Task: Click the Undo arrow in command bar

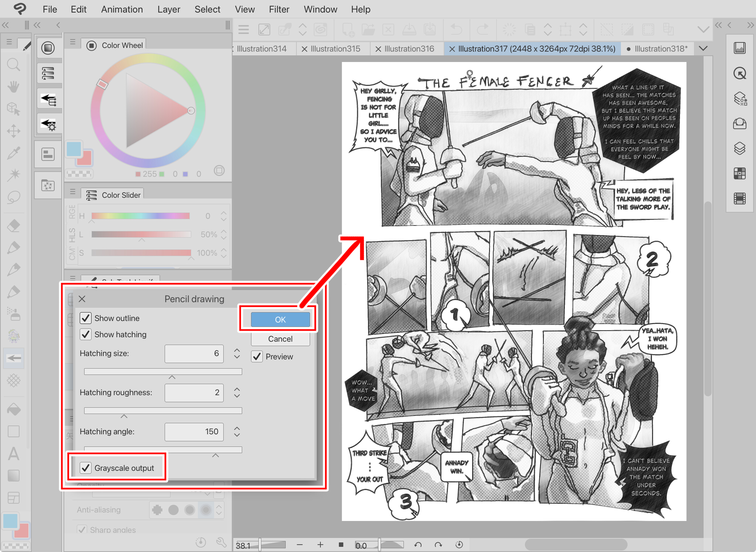Action: click(457, 30)
